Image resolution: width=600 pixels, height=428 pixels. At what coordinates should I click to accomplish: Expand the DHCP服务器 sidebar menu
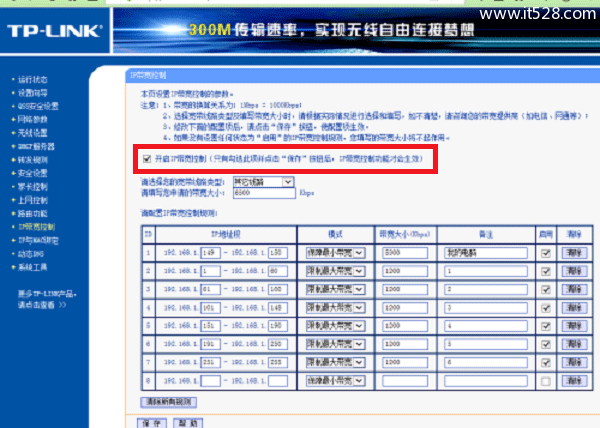[36, 146]
